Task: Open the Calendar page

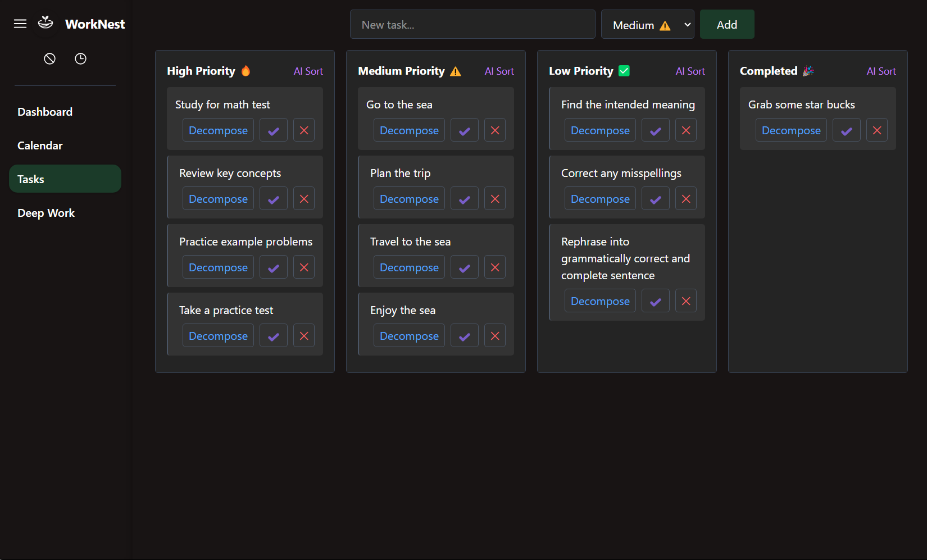Action: pos(65,145)
